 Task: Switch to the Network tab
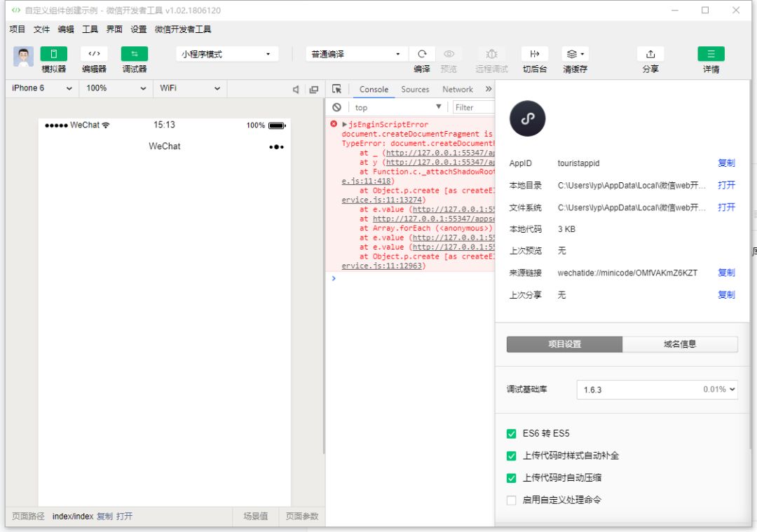(458, 89)
